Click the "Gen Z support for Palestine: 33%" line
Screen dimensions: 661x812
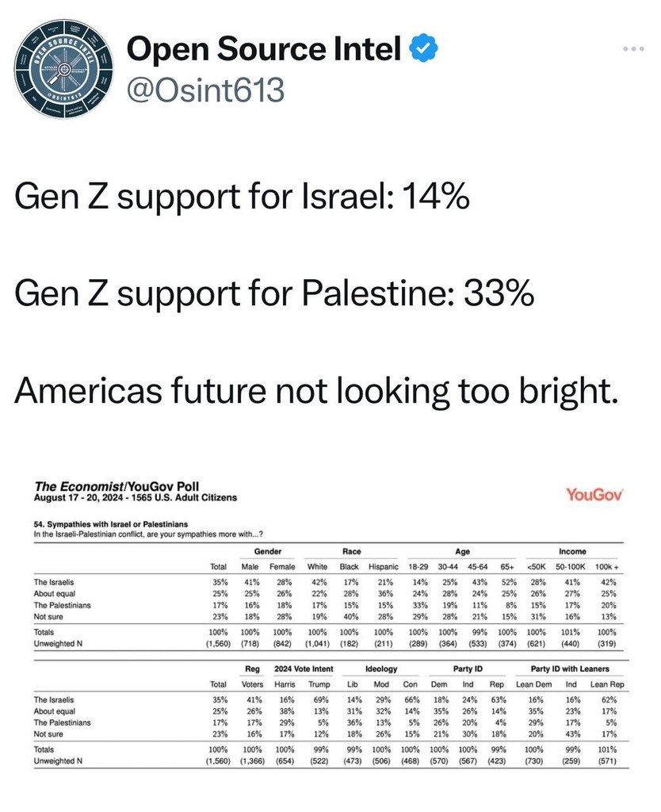tap(273, 296)
